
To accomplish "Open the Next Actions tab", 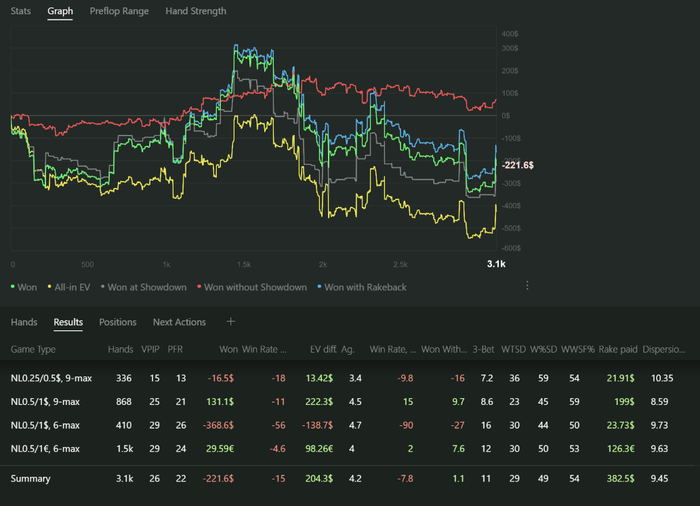I will coord(179,322).
